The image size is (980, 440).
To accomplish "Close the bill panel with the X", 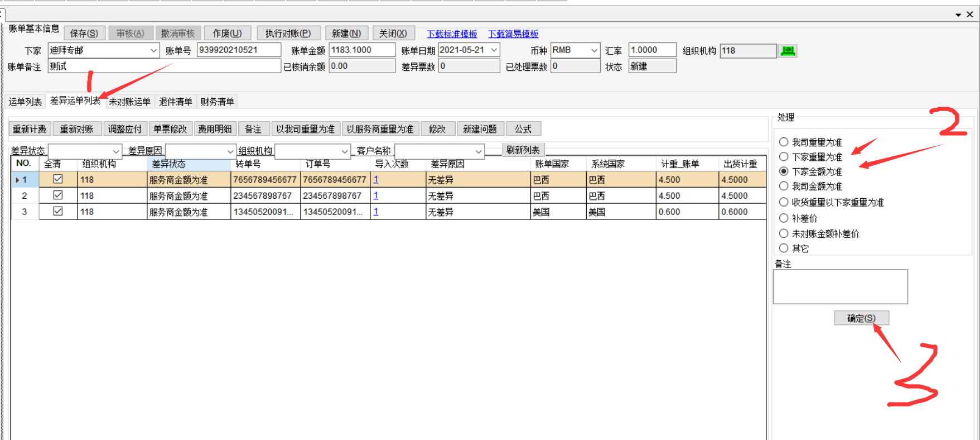I will pos(970,15).
